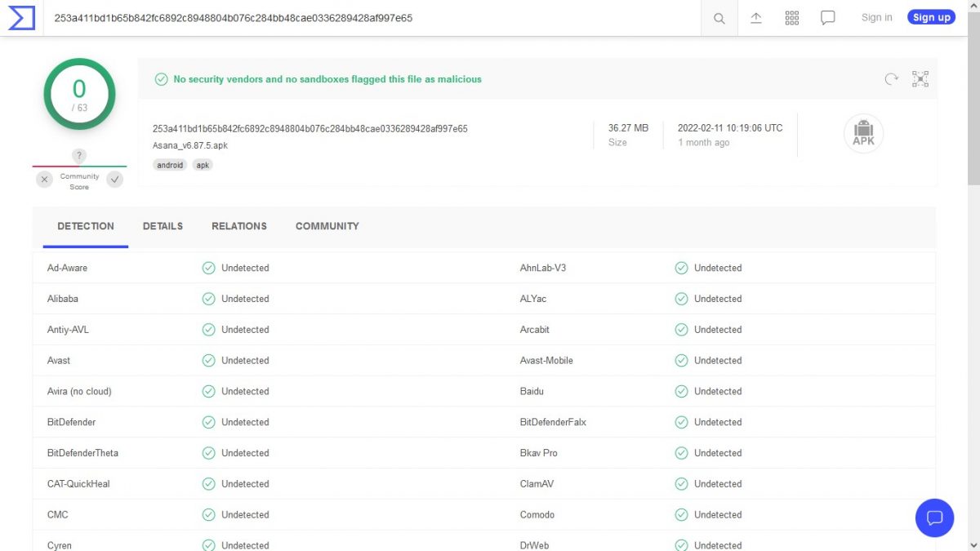Click the search magnifier icon
This screenshot has width=980, height=551.
[719, 18]
